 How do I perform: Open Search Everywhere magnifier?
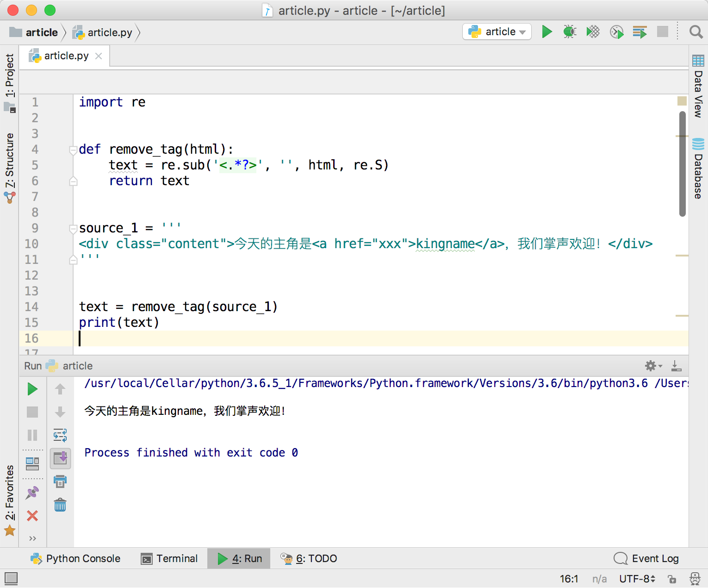(696, 31)
